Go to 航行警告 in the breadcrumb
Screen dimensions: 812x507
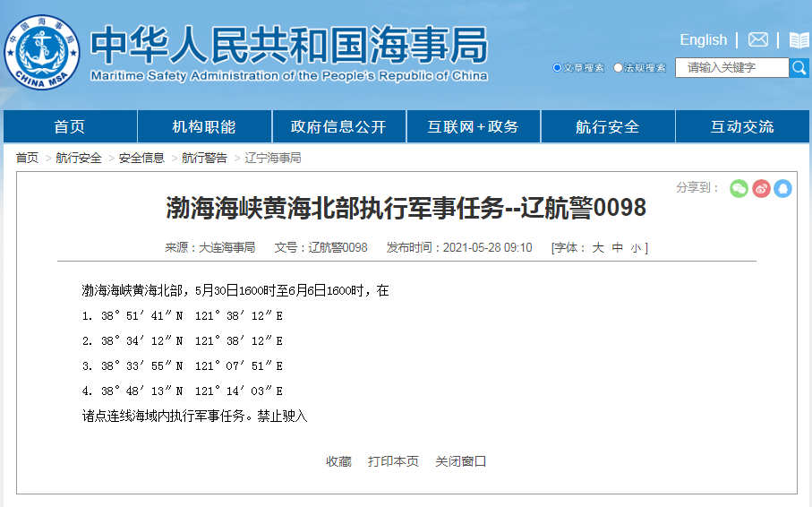[204, 159]
